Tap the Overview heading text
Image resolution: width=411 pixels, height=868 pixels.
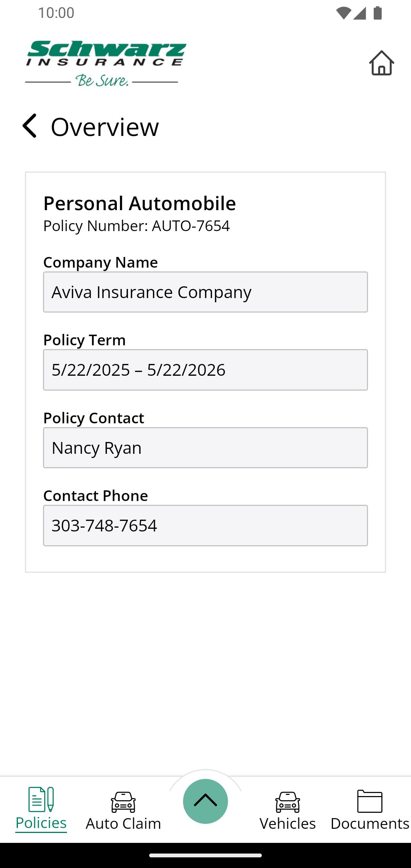click(x=105, y=127)
